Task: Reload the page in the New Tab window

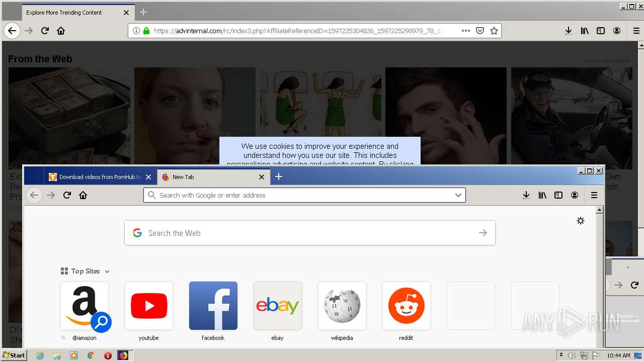Action: click(67, 195)
